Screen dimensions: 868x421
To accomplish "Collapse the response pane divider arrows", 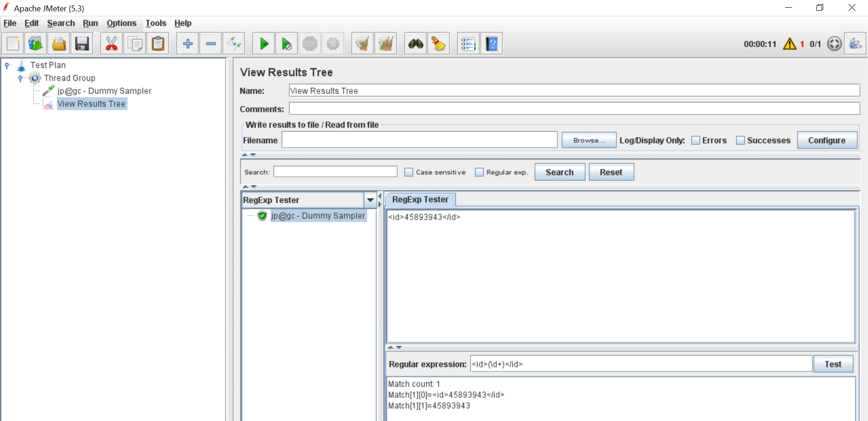I will point(394,347).
